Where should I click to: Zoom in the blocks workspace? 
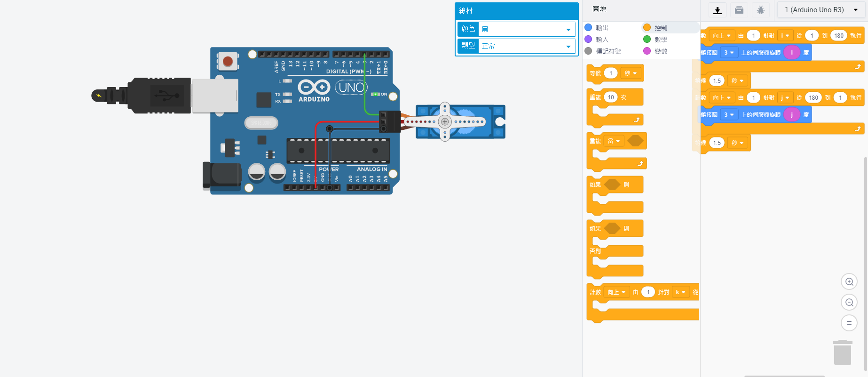pyautogui.click(x=849, y=282)
